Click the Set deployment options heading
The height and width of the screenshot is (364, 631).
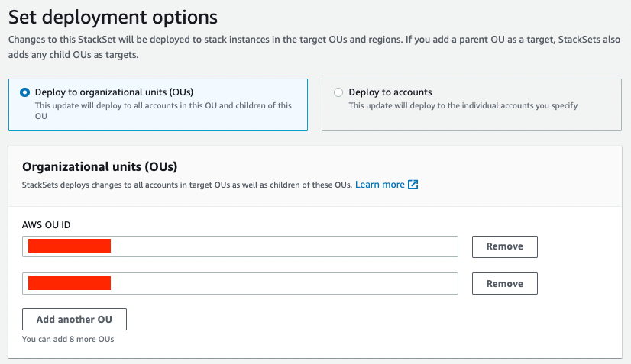(x=113, y=16)
